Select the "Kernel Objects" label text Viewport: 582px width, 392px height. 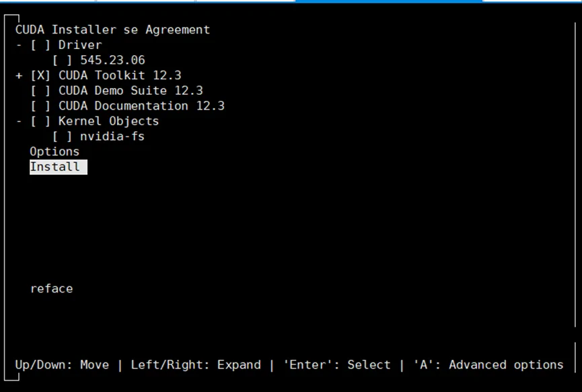[x=108, y=122]
